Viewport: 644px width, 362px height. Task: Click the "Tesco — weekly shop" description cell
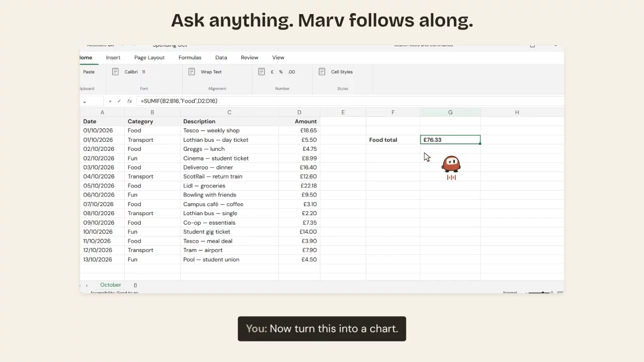pyautogui.click(x=229, y=131)
